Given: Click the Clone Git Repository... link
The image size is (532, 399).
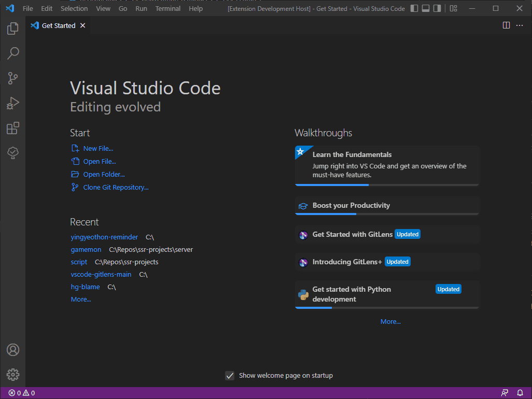Looking at the screenshot, I should pyautogui.click(x=116, y=187).
